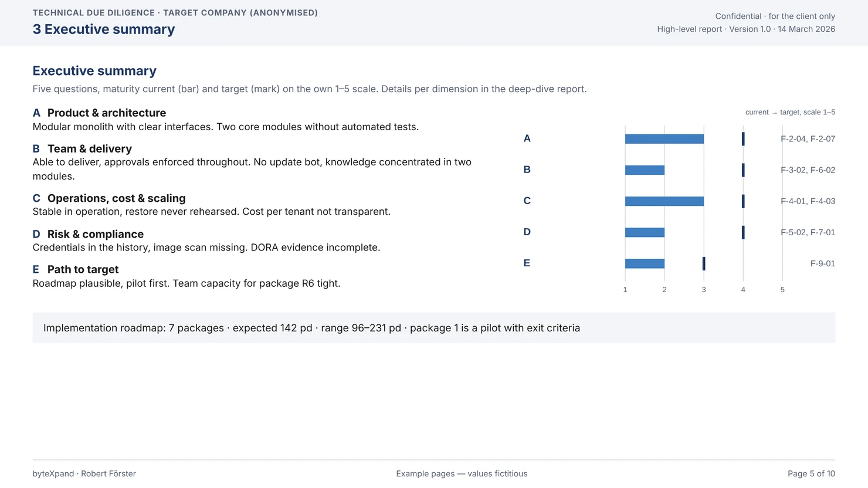The width and height of the screenshot is (868, 488).
Task: Select the finding references "F-2-04, F-2-07"
Action: (x=808, y=139)
